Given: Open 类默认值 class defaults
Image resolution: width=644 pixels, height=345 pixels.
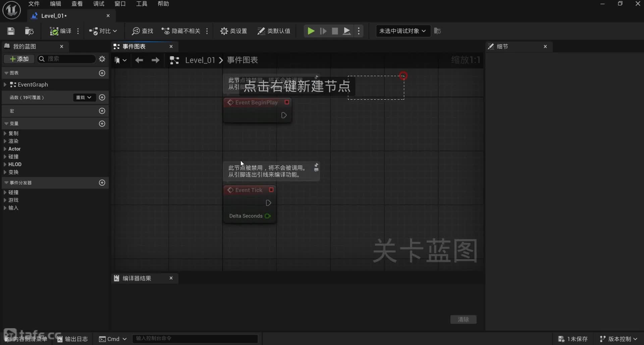Looking at the screenshot, I should coord(274,31).
